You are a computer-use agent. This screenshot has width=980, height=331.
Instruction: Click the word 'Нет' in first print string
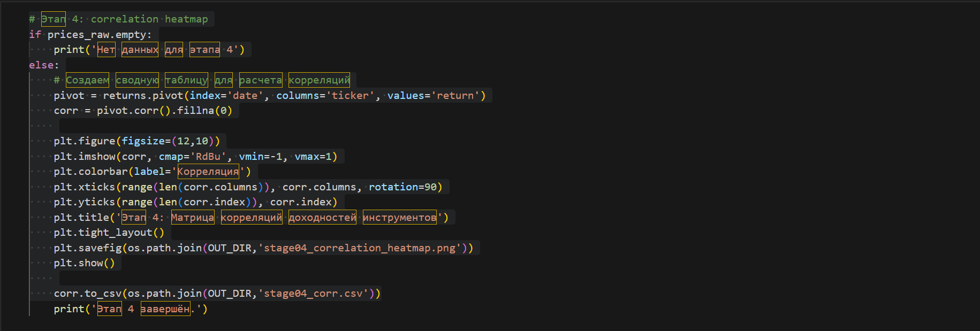(x=106, y=50)
